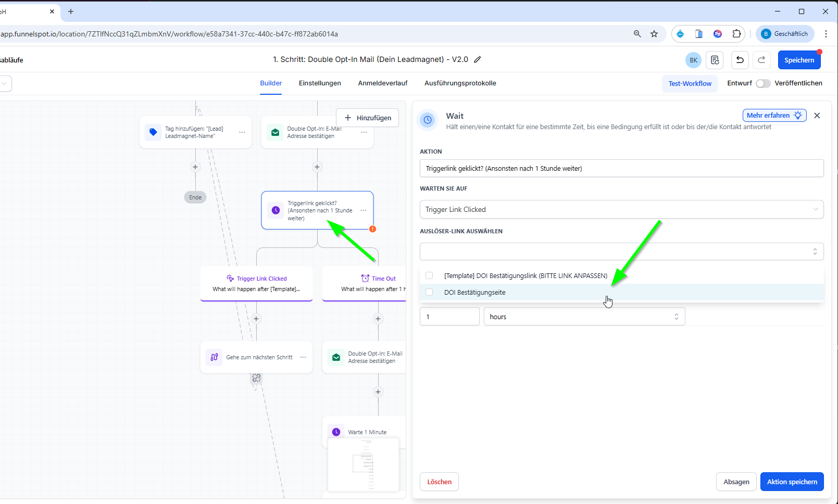Open the Geschäftlich browser profile
This screenshot has height=504, width=838.
coord(785,34)
